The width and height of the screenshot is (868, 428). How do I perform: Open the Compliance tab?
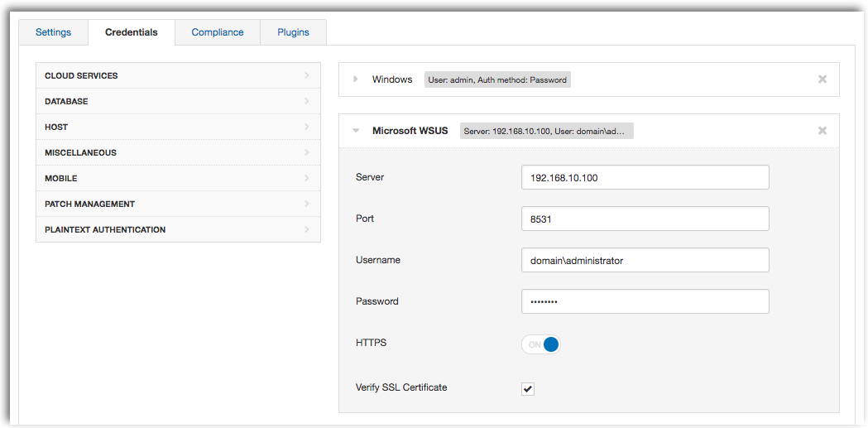click(x=218, y=32)
